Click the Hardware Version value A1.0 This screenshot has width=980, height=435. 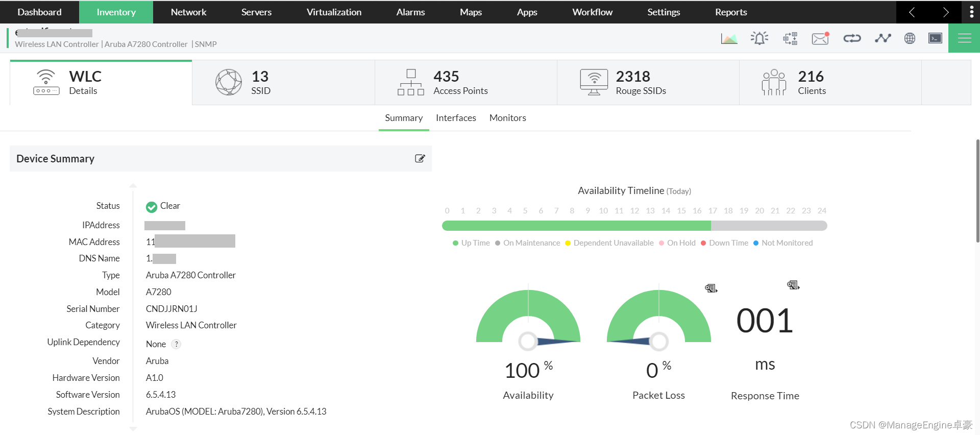click(155, 378)
